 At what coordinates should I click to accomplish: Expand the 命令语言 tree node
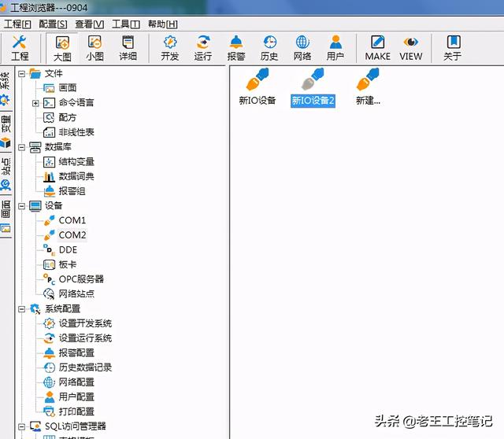point(35,103)
